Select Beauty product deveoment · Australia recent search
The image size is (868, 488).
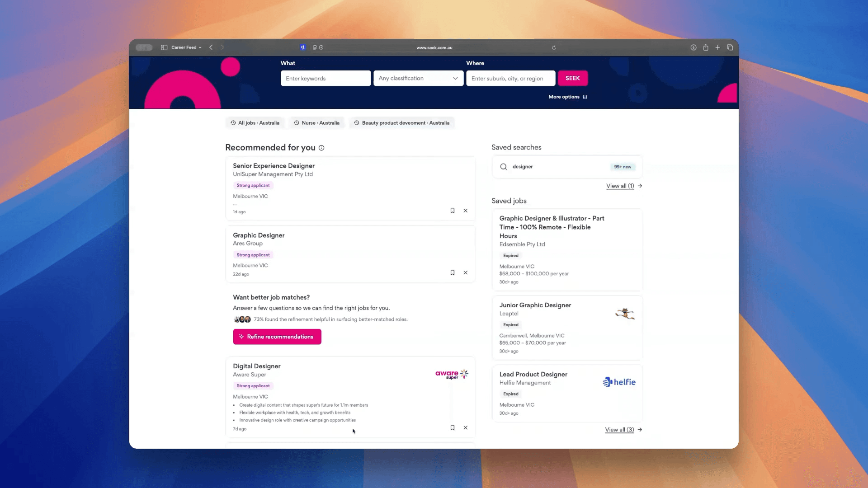click(401, 123)
